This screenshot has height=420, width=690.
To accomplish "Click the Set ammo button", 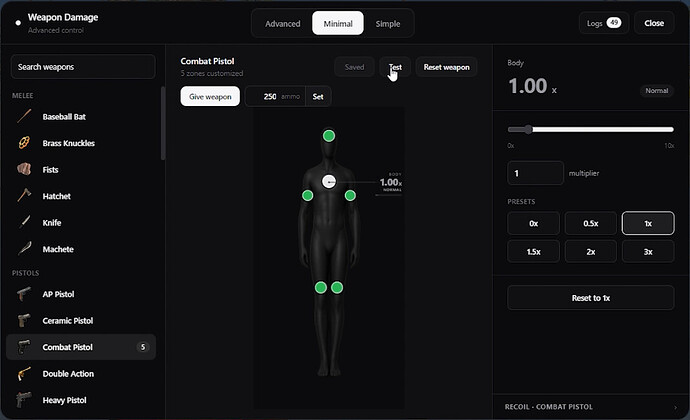I will (x=318, y=96).
